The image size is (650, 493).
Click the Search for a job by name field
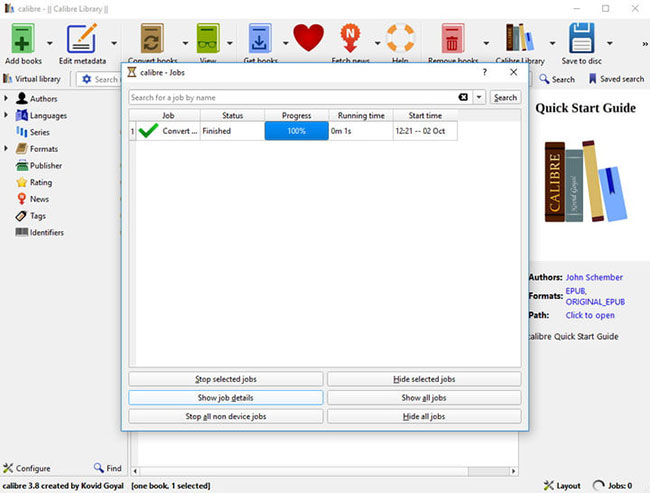tap(292, 97)
